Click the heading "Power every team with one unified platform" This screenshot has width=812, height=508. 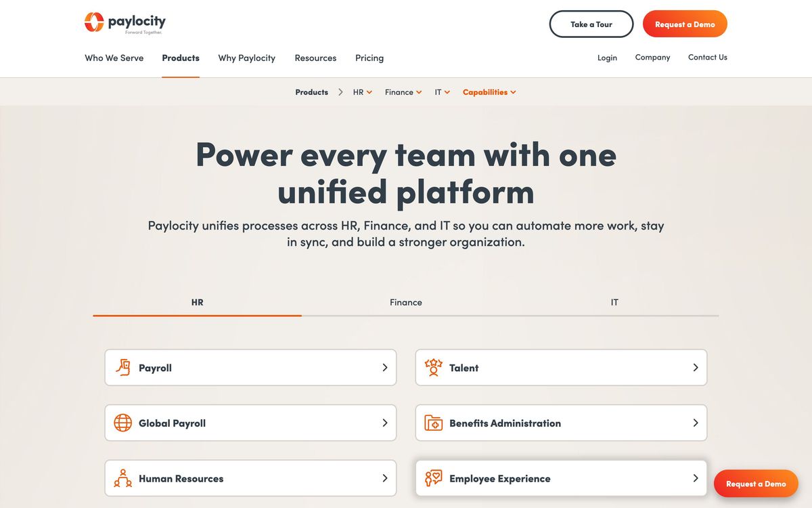[x=406, y=173]
